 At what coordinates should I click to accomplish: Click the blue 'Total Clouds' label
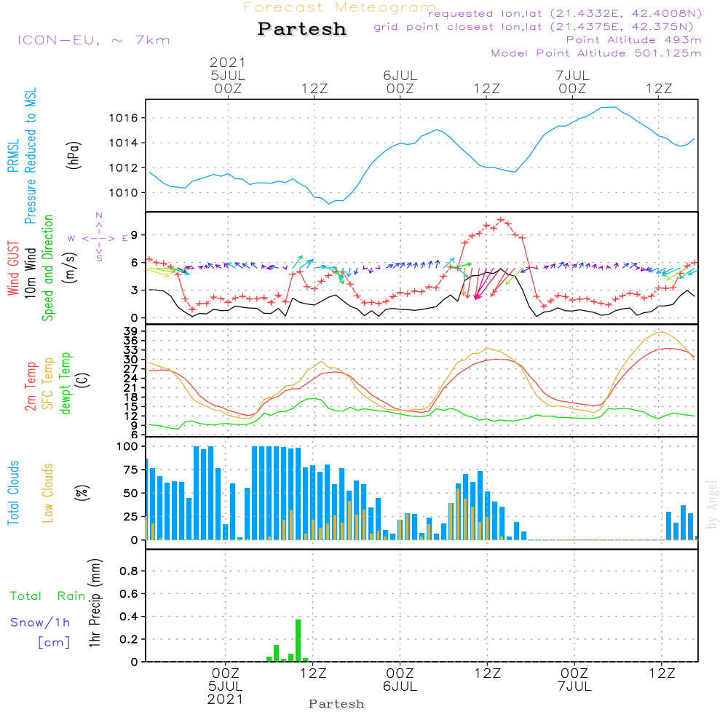tap(13, 493)
